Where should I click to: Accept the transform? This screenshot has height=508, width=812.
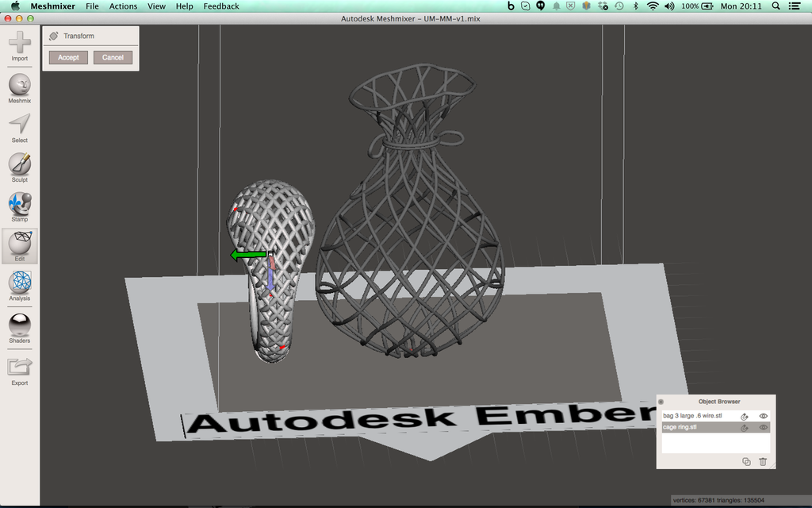68,57
